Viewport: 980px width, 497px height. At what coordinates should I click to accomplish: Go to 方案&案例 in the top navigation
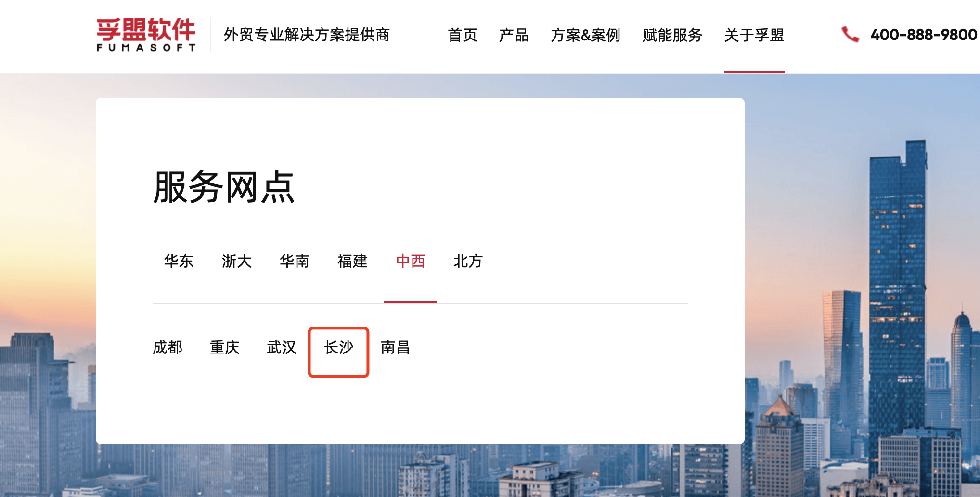pos(585,35)
